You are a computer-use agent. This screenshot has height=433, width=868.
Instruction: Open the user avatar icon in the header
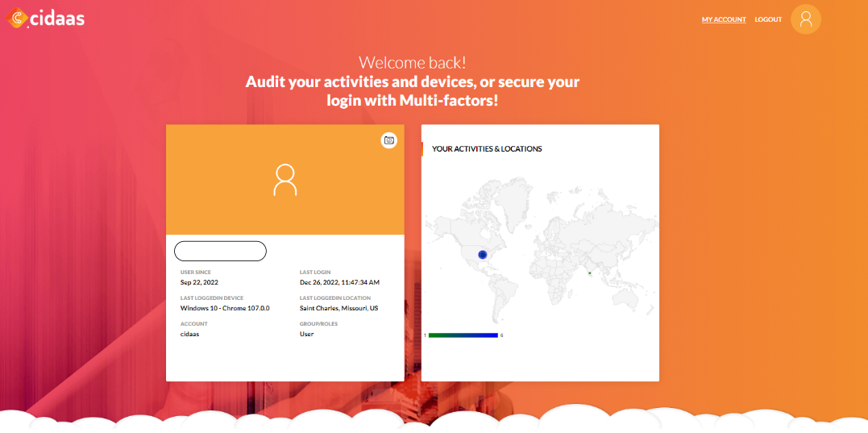point(805,19)
